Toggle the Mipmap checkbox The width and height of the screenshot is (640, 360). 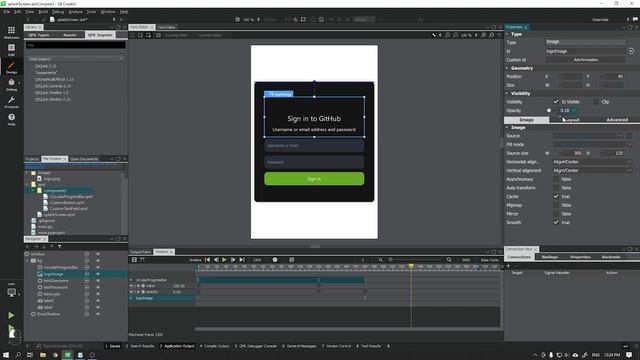[x=556, y=205]
